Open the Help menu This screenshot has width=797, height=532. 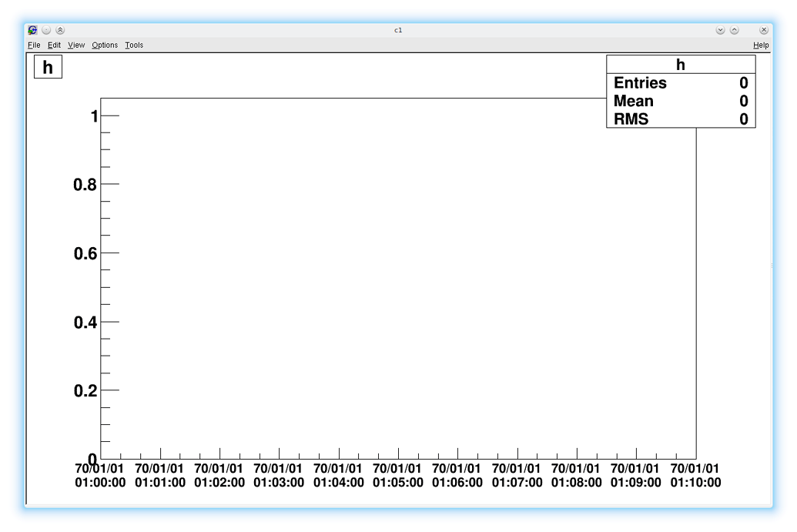coord(761,45)
